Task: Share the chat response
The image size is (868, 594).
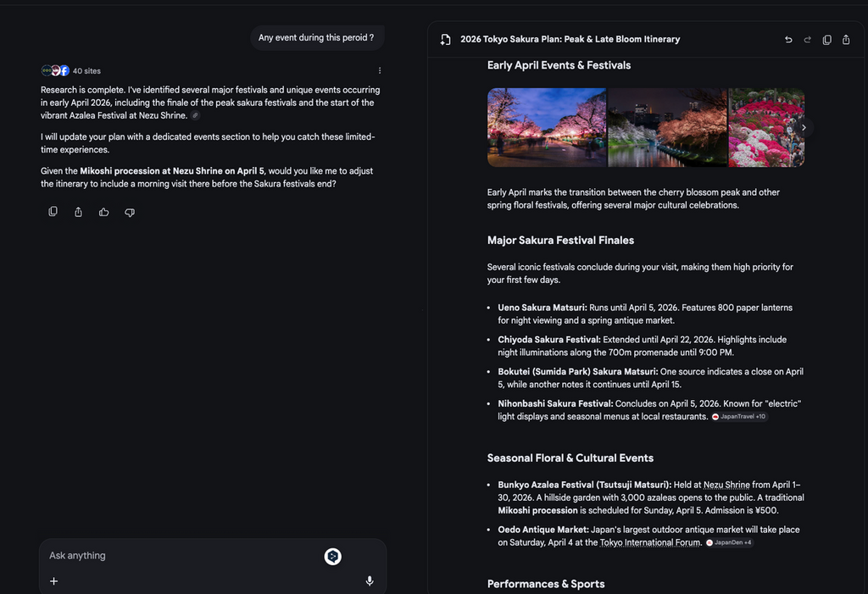Action: click(x=78, y=212)
